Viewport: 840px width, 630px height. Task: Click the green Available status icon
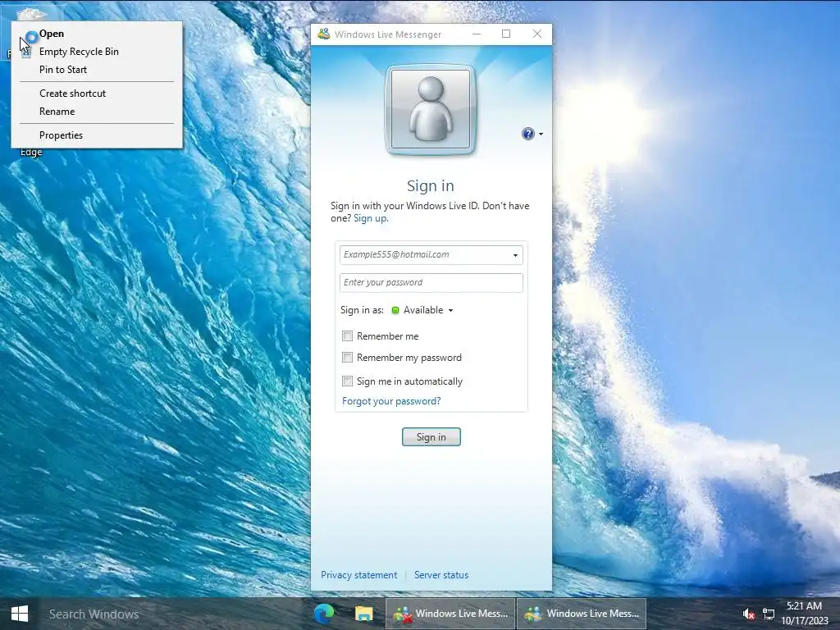coord(395,310)
